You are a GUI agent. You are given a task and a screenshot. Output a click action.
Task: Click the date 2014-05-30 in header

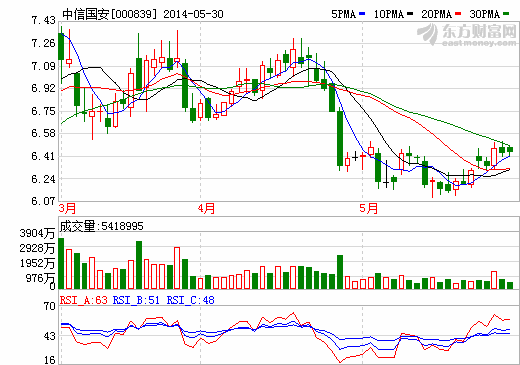(x=193, y=14)
